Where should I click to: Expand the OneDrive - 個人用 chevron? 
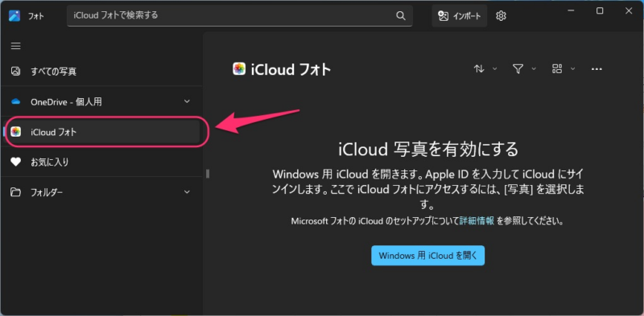[x=187, y=101]
